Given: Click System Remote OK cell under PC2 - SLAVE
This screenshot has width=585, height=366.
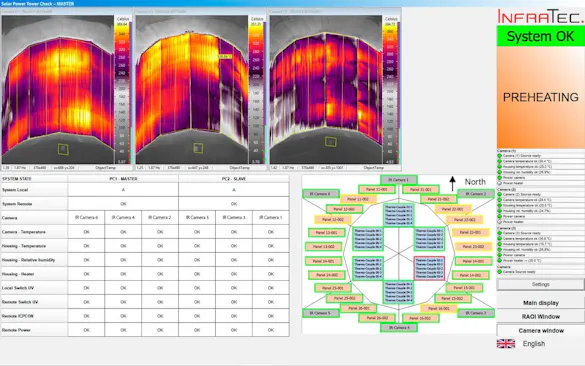Looking at the screenshot, I should 234,204.
